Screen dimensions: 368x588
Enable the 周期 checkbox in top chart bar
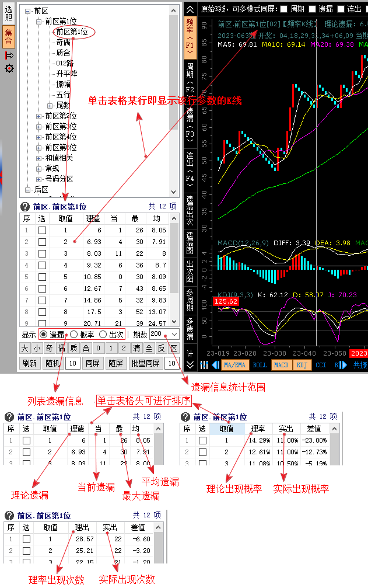click(284, 9)
